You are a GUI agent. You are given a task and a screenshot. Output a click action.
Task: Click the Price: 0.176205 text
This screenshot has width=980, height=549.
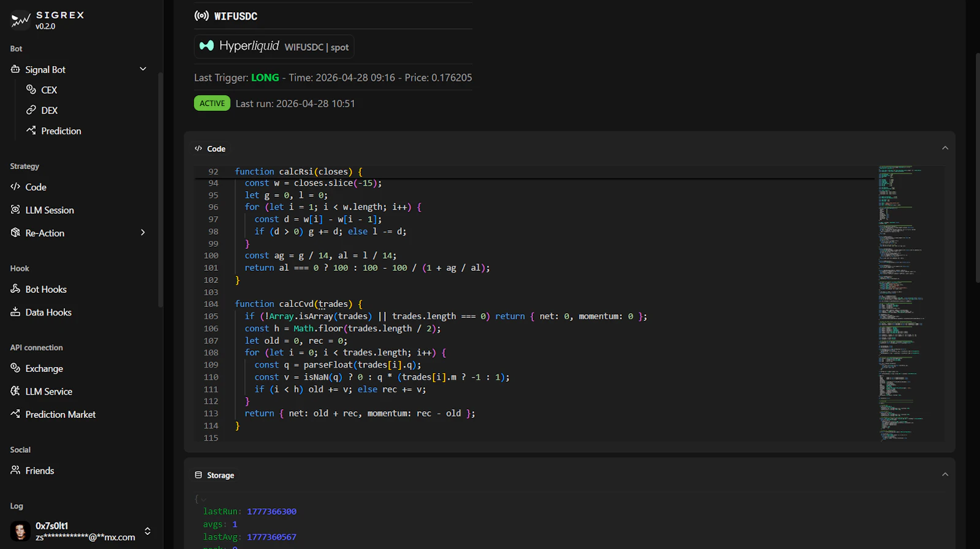pos(438,78)
